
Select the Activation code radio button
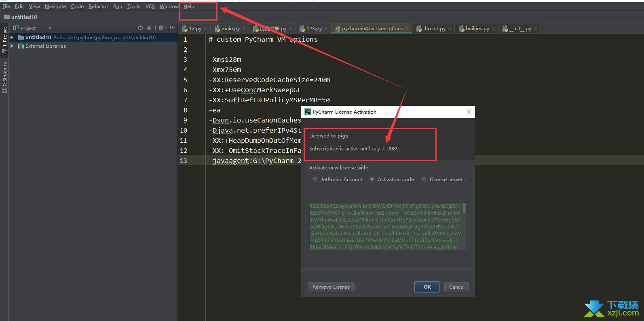pyautogui.click(x=372, y=179)
